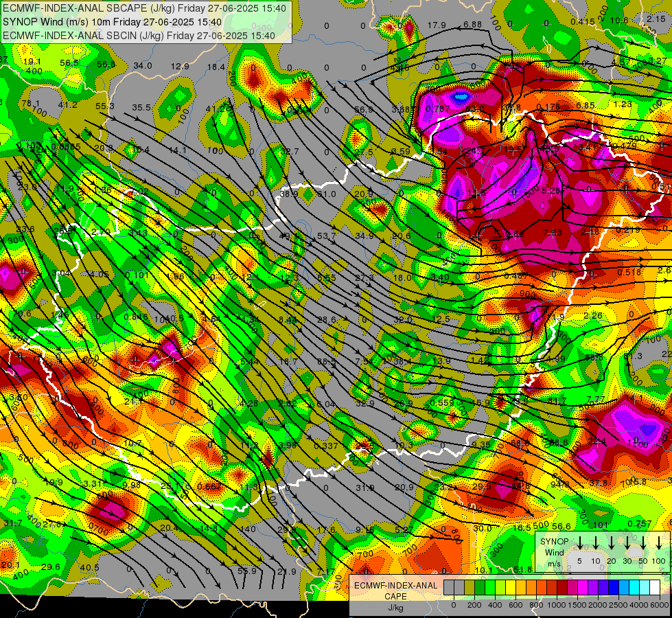Click the map value 0.415
The height and width of the screenshot is (618, 672).
pos(583,22)
